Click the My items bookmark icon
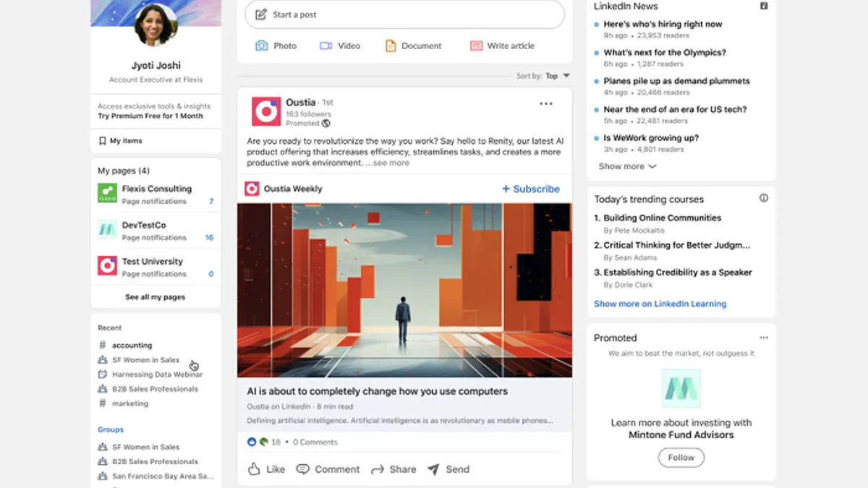Image resolution: width=868 pixels, height=488 pixels. pos(103,141)
